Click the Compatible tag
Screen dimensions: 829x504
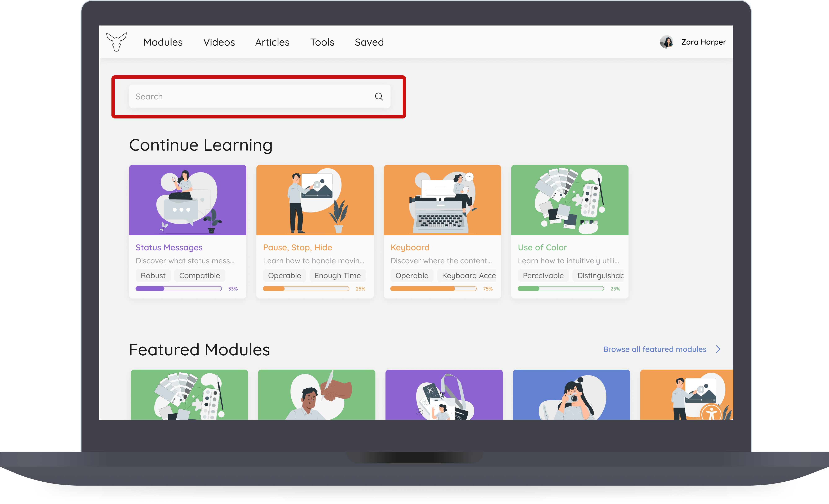[x=199, y=276]
